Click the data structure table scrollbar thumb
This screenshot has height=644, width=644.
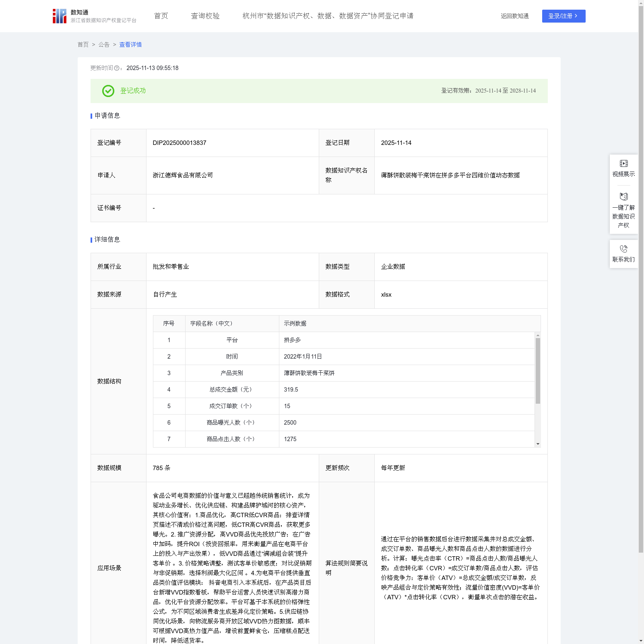538,371
